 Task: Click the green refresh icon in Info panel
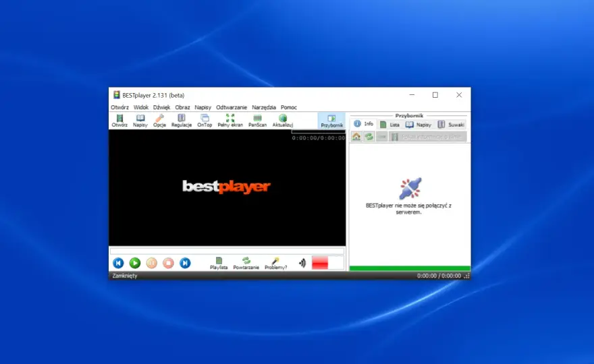(369, 137)
